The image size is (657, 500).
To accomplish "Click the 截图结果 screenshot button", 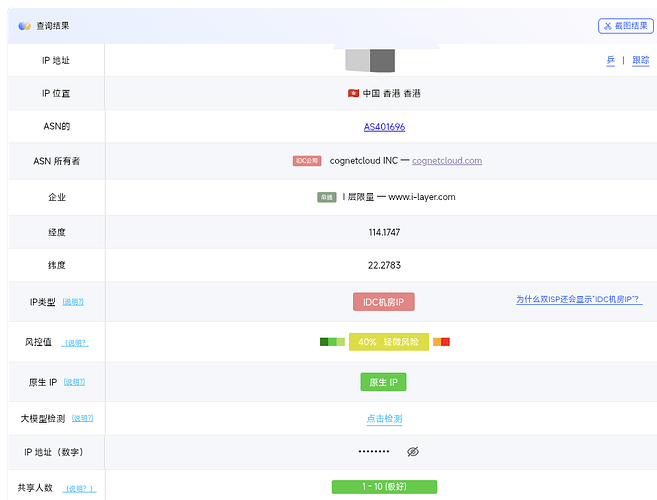I will 625,26.
